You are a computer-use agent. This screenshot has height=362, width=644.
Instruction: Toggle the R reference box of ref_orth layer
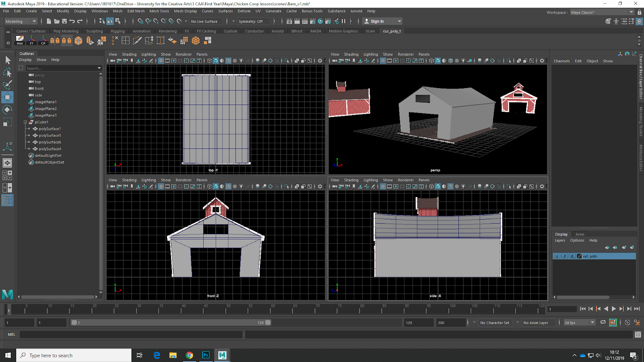pyautogui.click(x=572, y=256)
